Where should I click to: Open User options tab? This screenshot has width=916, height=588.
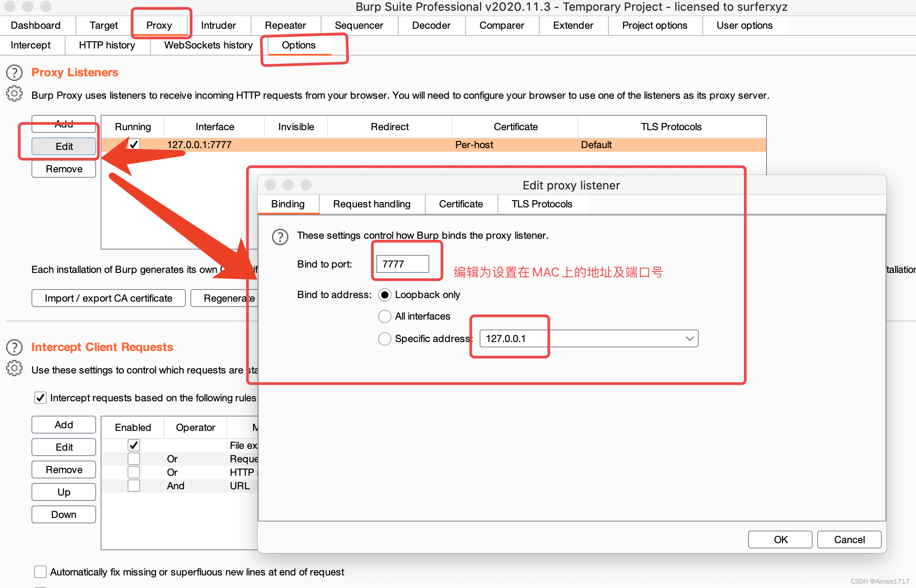coord(744,26)
